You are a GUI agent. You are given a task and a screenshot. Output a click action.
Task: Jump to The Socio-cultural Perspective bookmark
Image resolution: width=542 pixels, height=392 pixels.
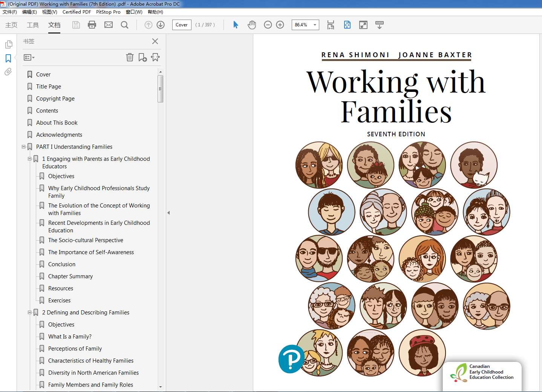pos(86,240)
